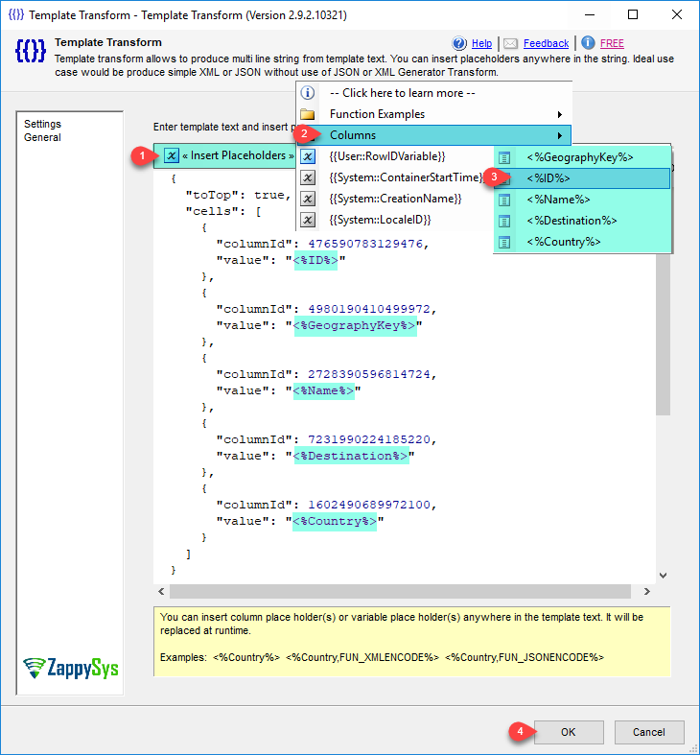Close the Template Transform dialog
The height and width of the screenshot is (755, 700).
pos(676,14)
